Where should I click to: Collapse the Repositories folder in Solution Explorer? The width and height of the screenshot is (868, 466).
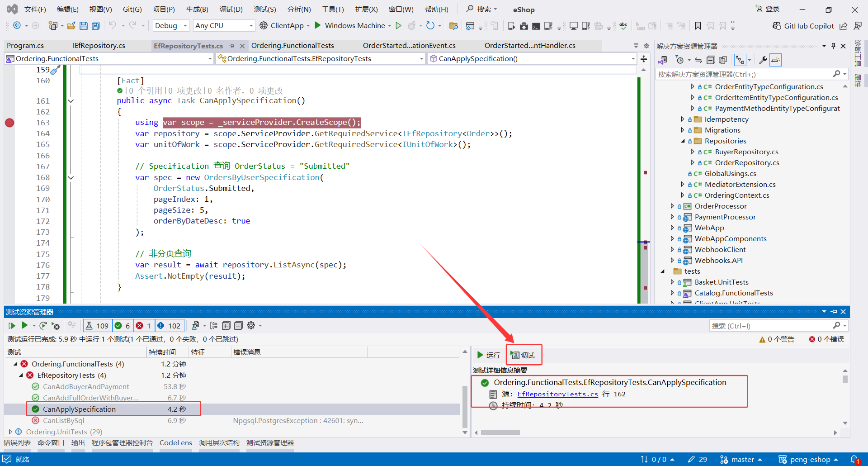tap(683, 141)
